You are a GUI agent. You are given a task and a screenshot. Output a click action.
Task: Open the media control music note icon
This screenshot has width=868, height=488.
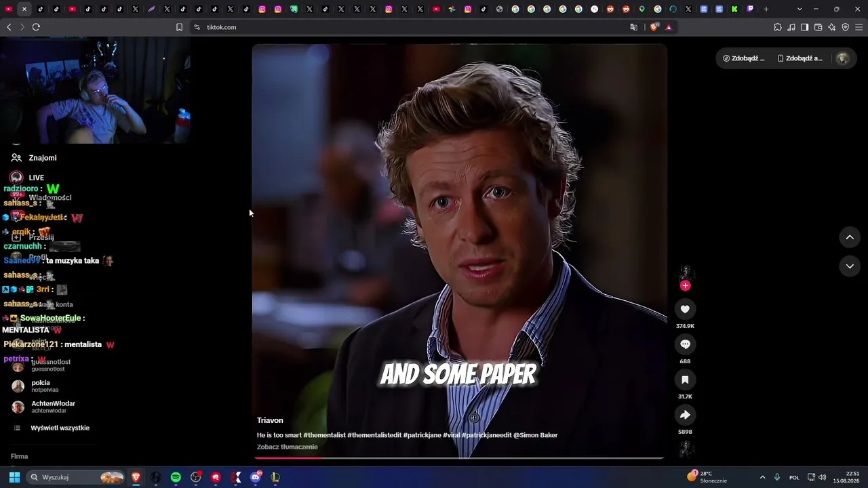tap(791, 27)
